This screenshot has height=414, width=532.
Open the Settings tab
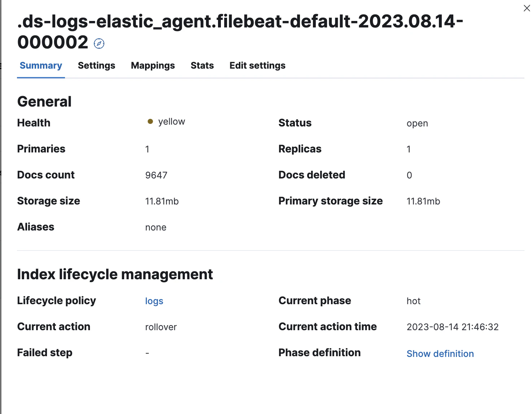coord(96,66)
